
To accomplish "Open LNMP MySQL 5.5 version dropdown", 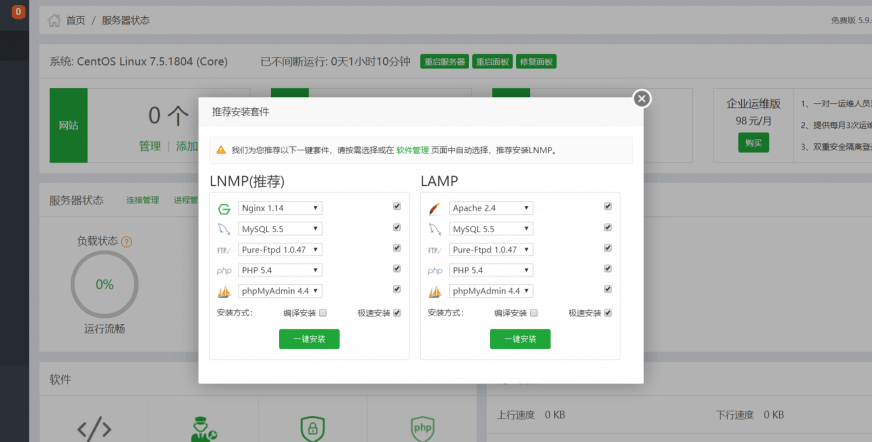I will point(280,229).
